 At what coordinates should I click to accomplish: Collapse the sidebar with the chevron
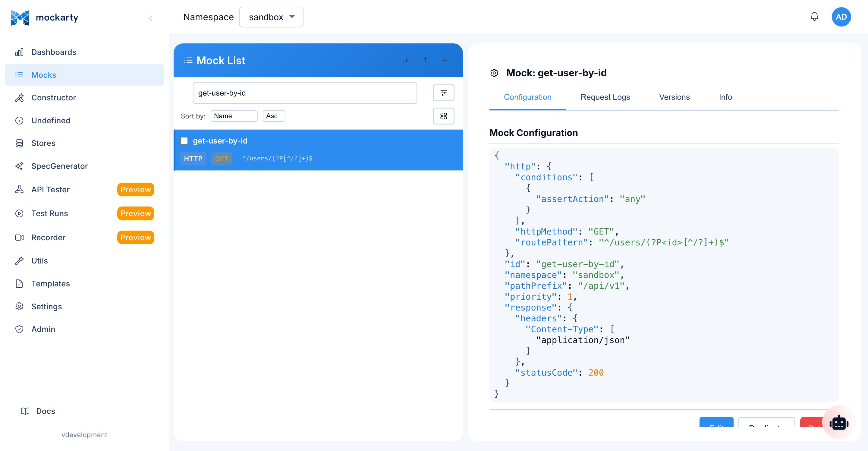[151, 18]
